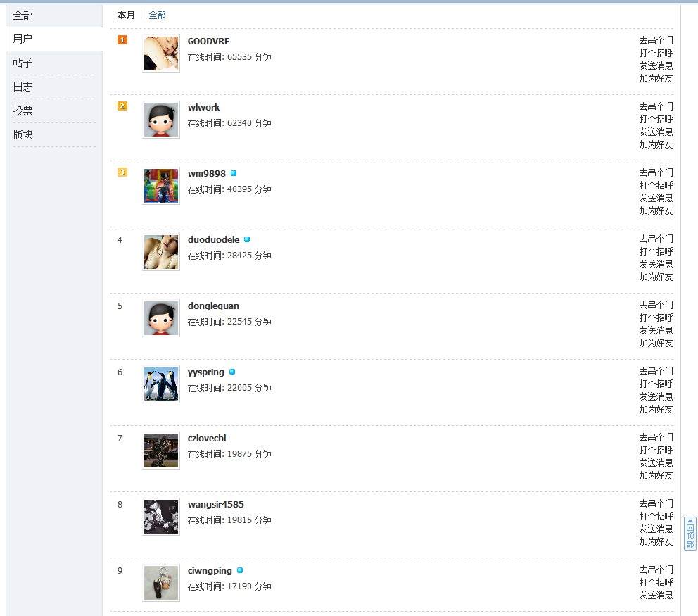The height and width of the screenshot is (616, 698).
Task: Open wlwork's username link
Action: click(204, 107)
